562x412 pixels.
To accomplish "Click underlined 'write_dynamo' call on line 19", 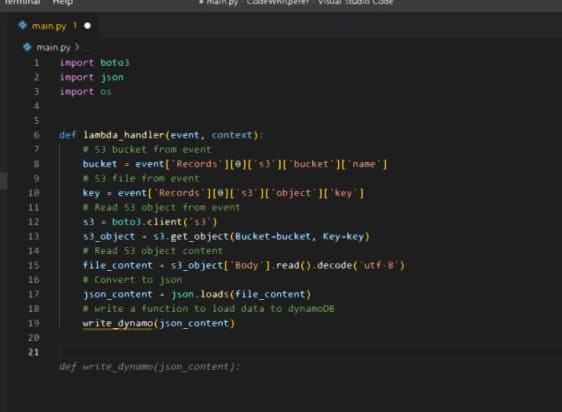I will pos(118,323).
